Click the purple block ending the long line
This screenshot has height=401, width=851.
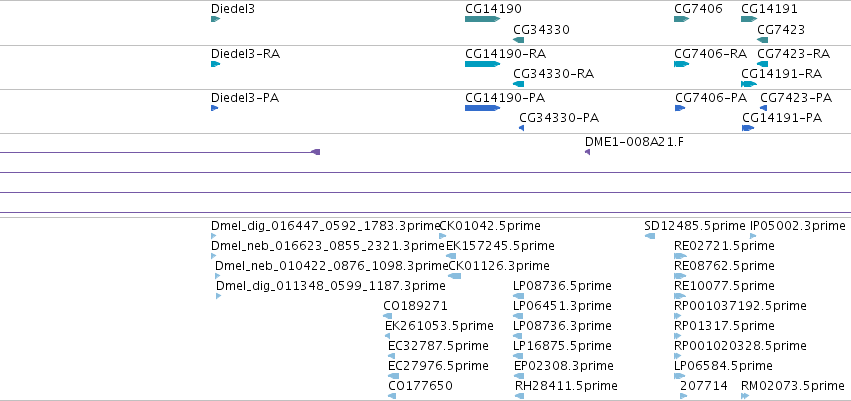[316, 152]
